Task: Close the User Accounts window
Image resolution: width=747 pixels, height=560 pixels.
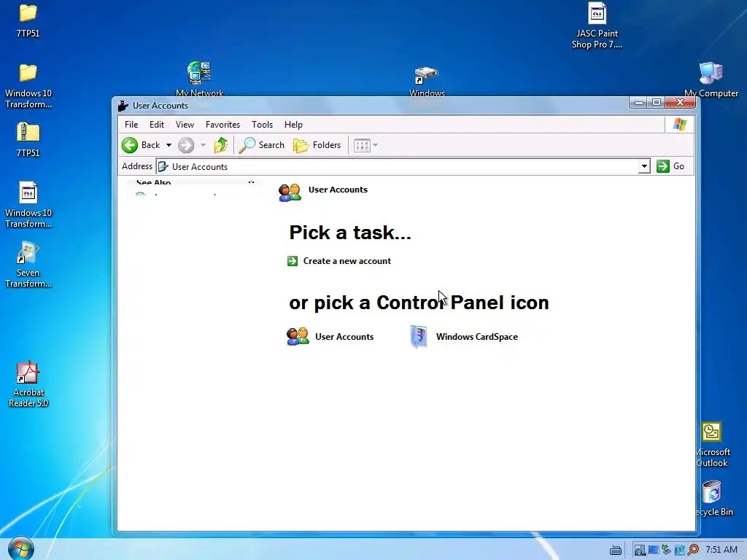Action: [681, 102]
